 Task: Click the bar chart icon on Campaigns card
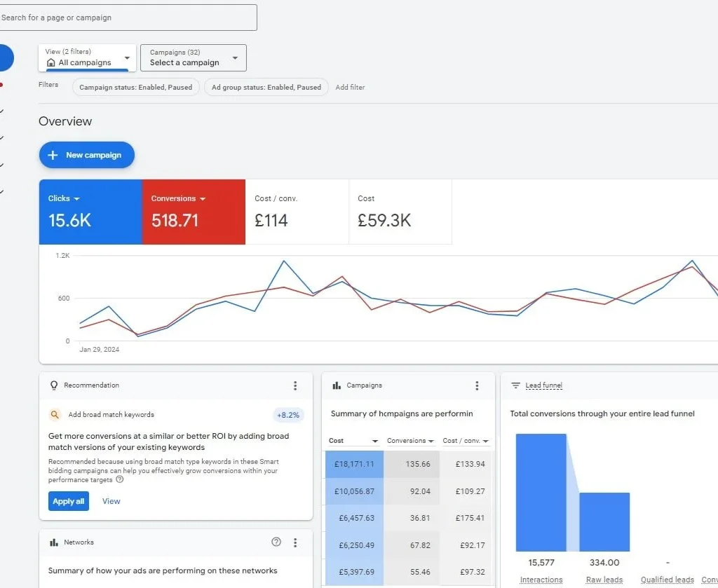(x=337, y=385)
